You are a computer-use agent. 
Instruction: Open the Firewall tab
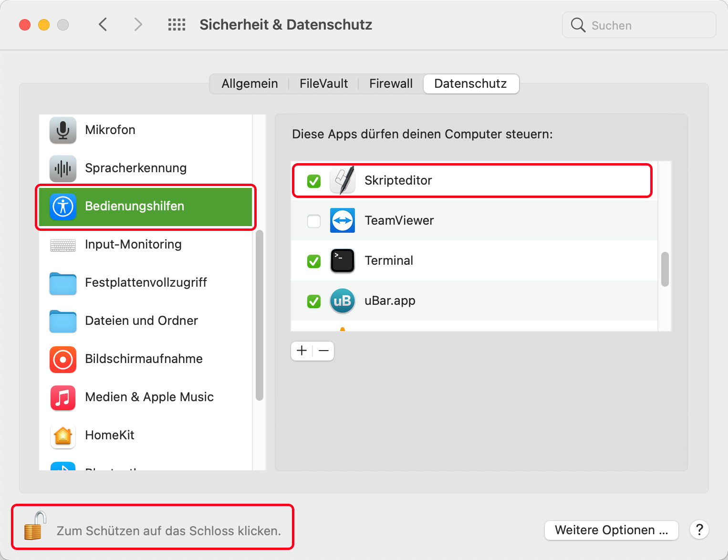(x=391, y=84)
